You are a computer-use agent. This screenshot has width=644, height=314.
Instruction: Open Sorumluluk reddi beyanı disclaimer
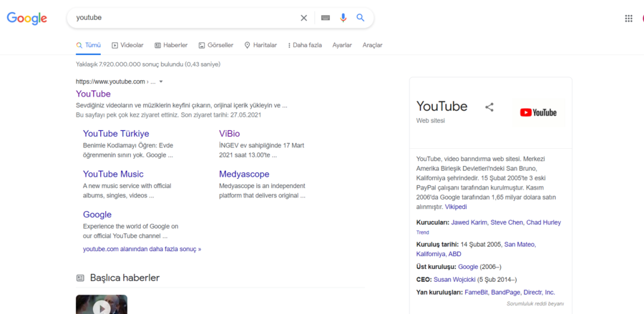click(x=535, y=304)
